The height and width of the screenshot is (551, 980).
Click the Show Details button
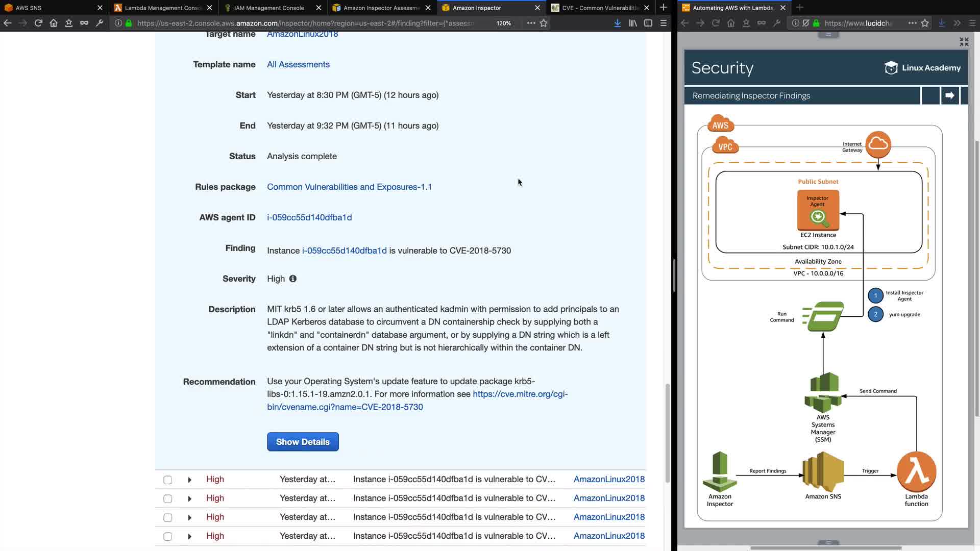[303, 442]
